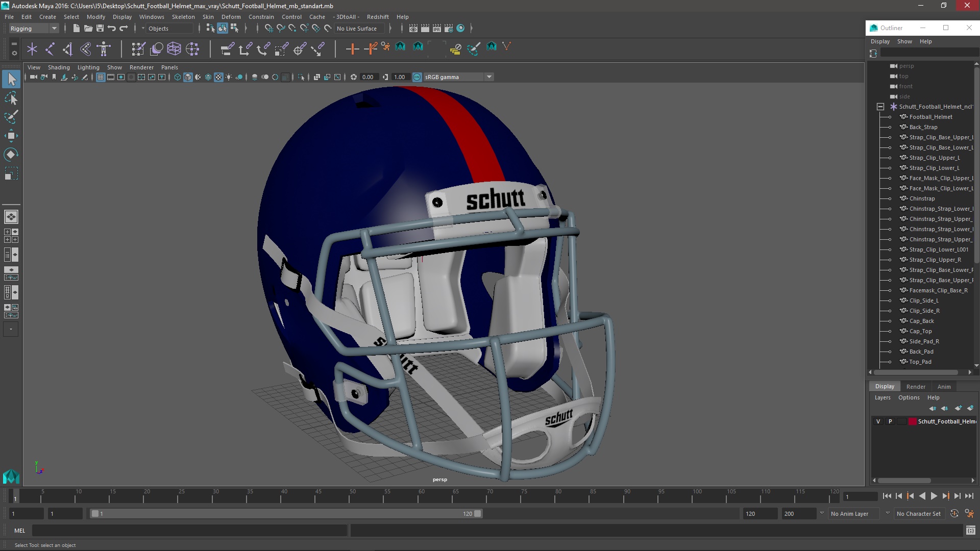
Task: Toggle use all lights in viewport toolbar
Action: [229, 77]
